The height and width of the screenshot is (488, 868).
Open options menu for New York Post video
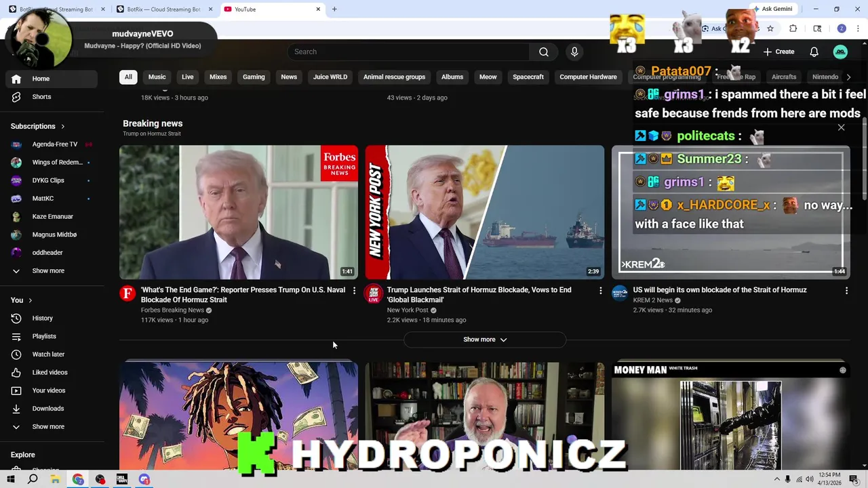click(x=600, y=291)
